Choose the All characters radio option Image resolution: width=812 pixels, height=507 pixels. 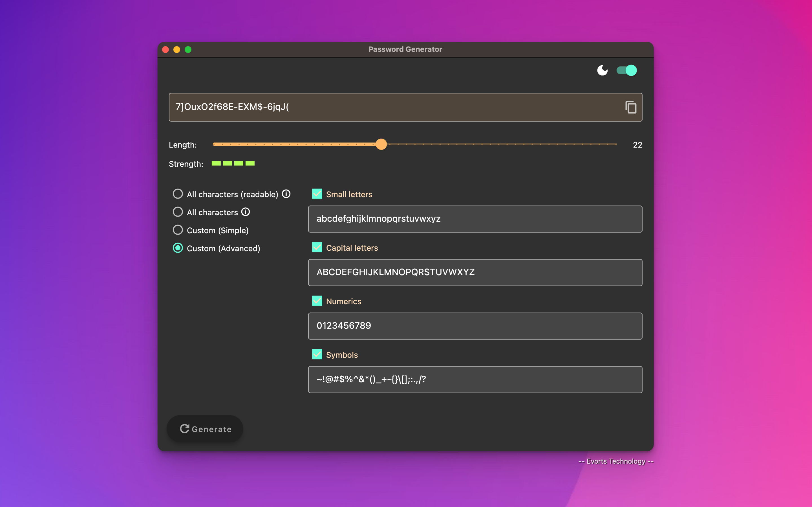(178, 212)
